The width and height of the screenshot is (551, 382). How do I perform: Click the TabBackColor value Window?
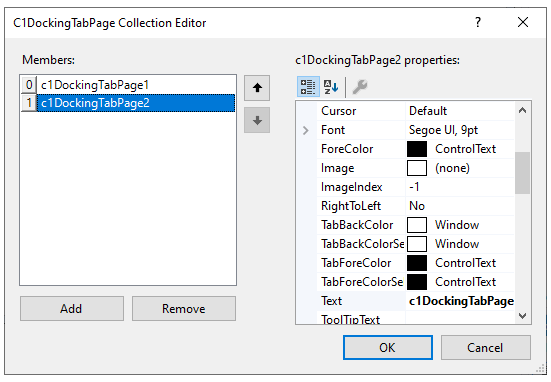(457, 225)
